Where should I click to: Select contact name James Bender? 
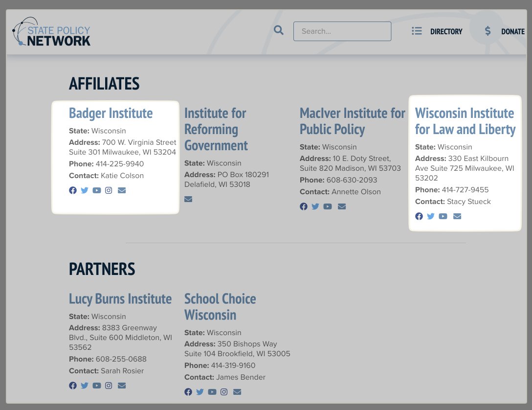[x=241, y=377]
